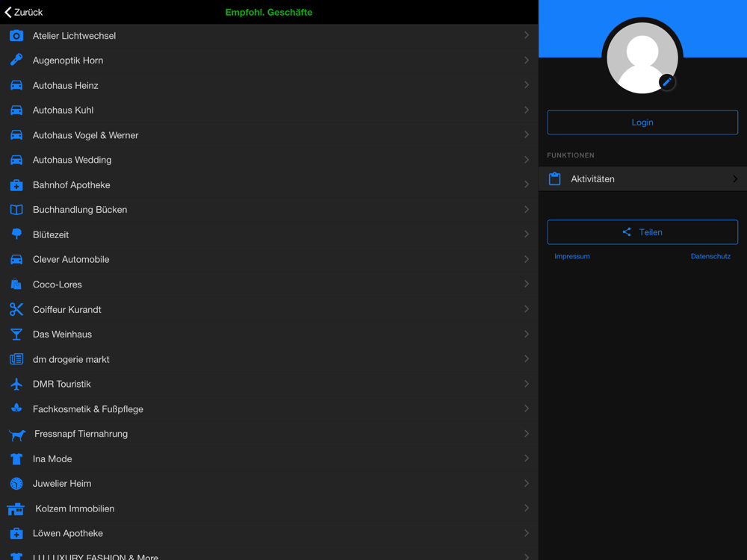Select the Juwelier Heim entry

pyautogui.click(x=269, y=484)
